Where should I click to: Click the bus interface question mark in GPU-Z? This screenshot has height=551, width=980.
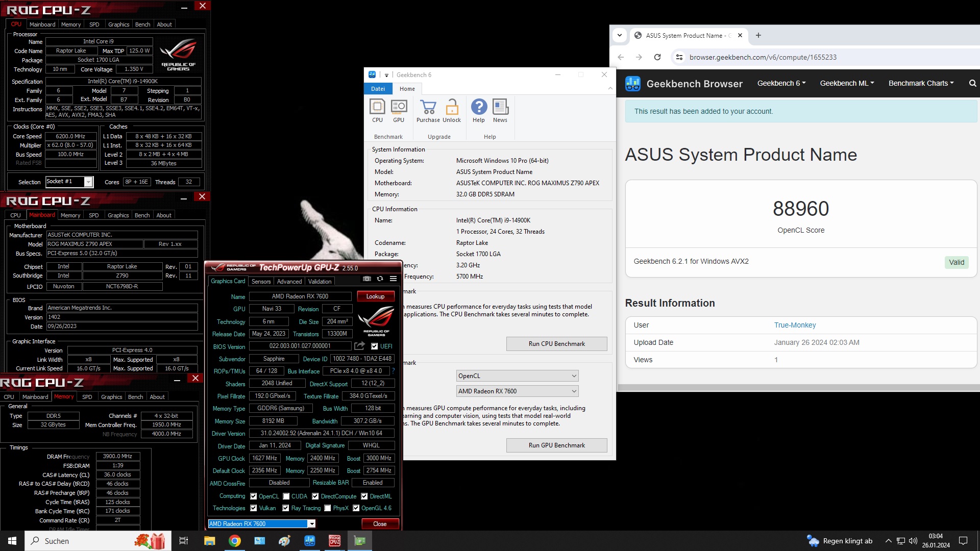click(393, 371)
